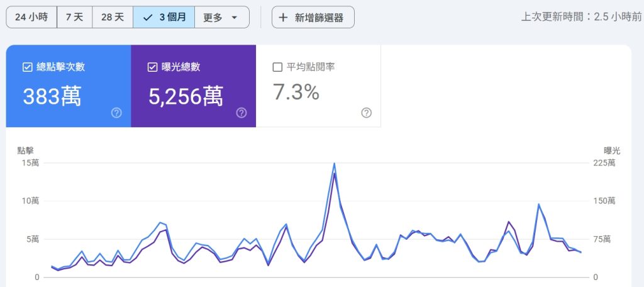Toggle the 曝光總數 checkbox

coord(152,67)
